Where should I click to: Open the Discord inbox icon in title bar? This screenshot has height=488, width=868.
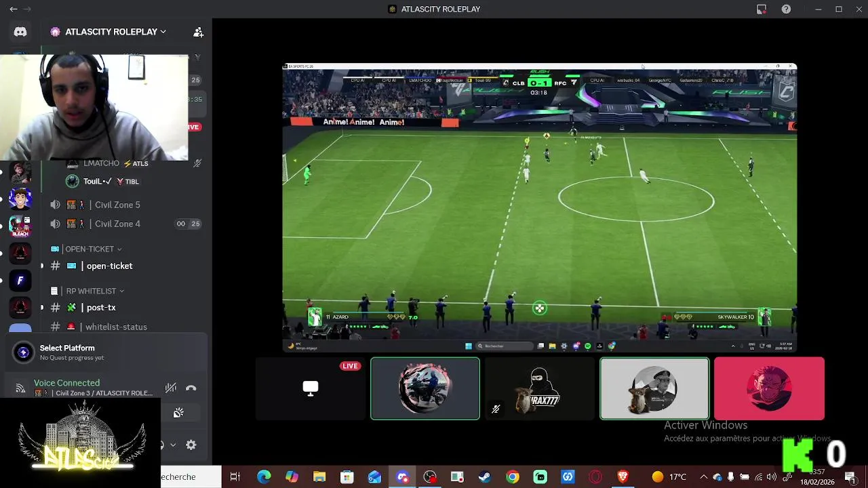coord(762,9)
